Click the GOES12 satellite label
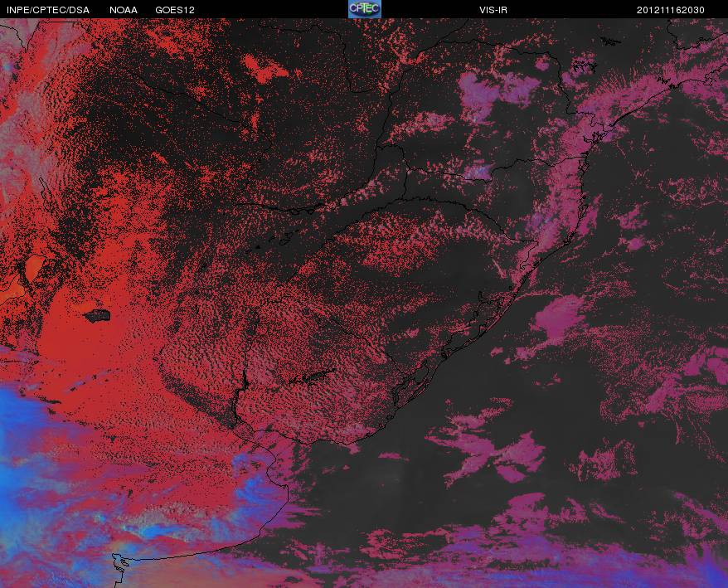 (x=175, y=10)
